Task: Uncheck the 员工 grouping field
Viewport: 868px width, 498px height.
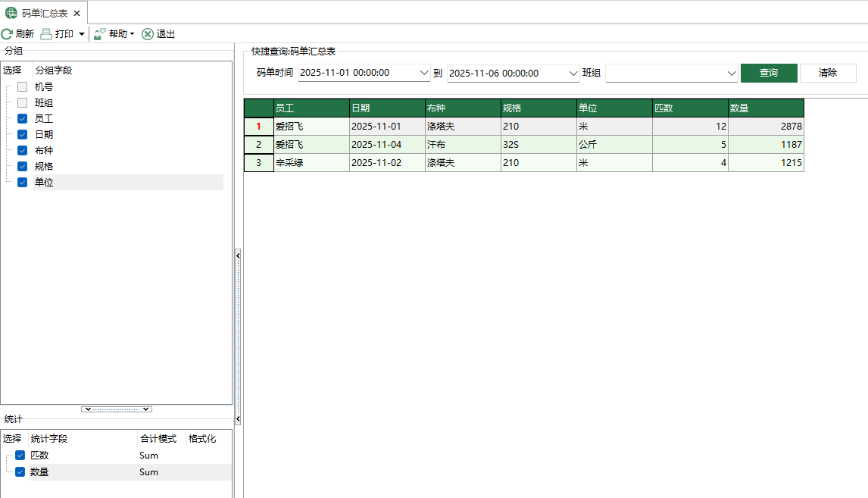Action: tap(20, 118)
